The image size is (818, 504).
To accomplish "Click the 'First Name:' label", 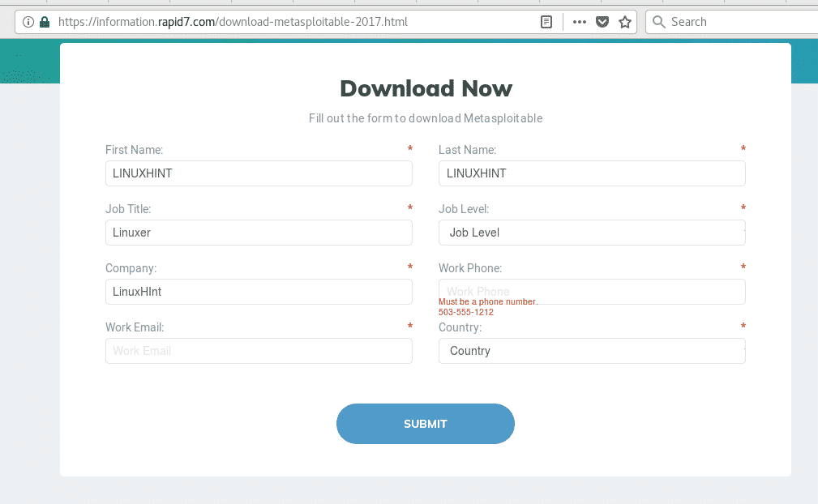I will coord(134,150).
